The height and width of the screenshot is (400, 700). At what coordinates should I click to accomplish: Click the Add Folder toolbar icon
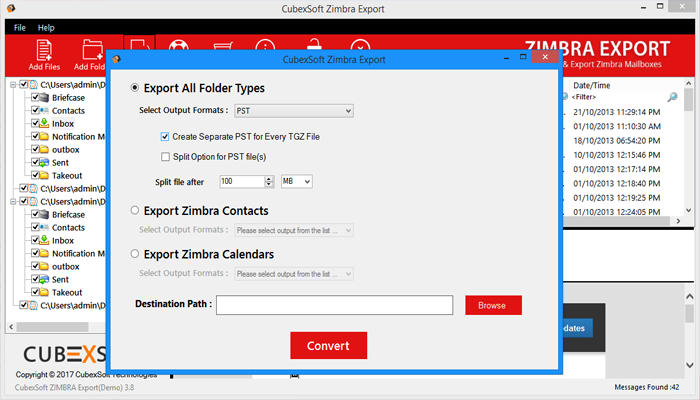[93, 50]
